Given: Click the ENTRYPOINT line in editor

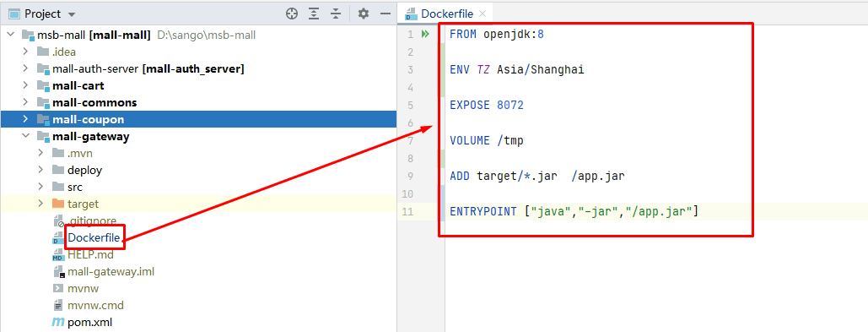Looking at the screenshot, I should (x=574, y=212).
